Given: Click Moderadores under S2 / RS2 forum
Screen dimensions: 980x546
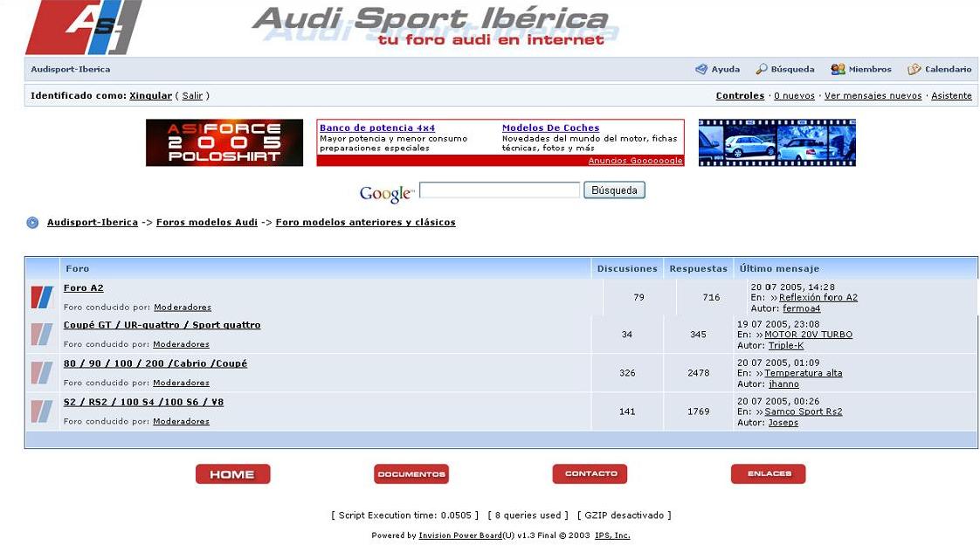Looking at the screenshot, I should coord(182,422).
